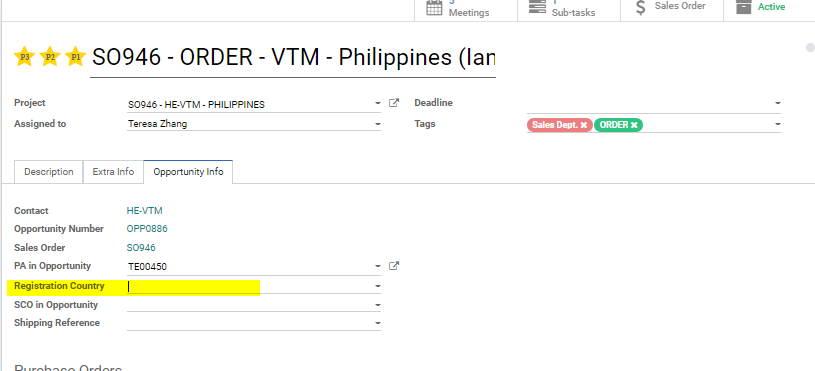Expand the Registration Country dropdown arrow
Viewport: 815px width, 371px height.
[378, 286]
